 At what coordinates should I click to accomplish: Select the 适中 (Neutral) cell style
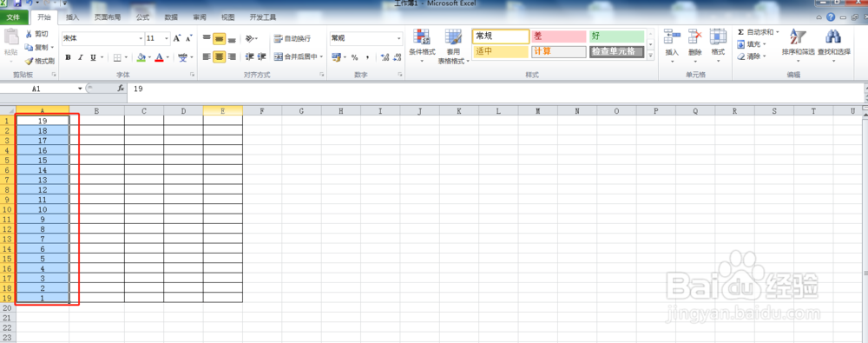(x=501, y=51)
